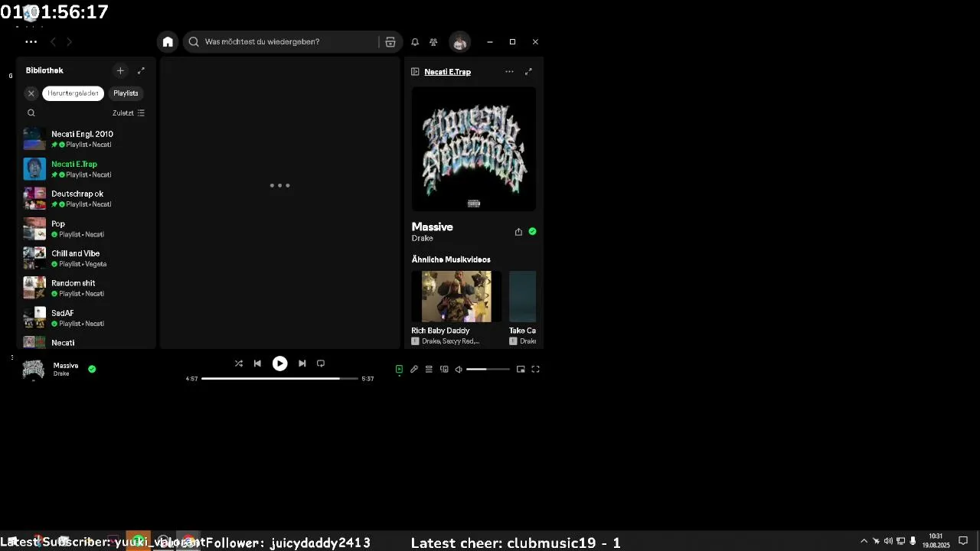
Task: Select the Playlists filter chip
Action: coord(126,93)
